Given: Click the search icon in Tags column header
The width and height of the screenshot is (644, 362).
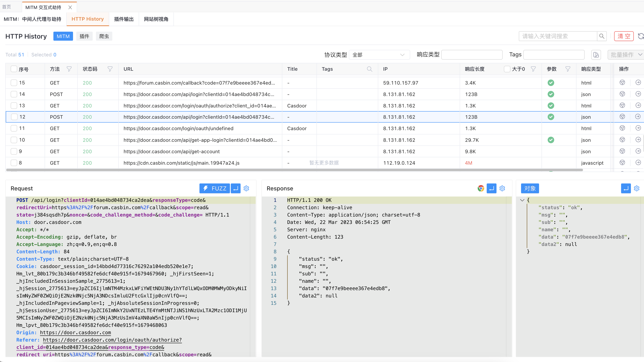Looking at the screenshot, I should pos(370,69).
